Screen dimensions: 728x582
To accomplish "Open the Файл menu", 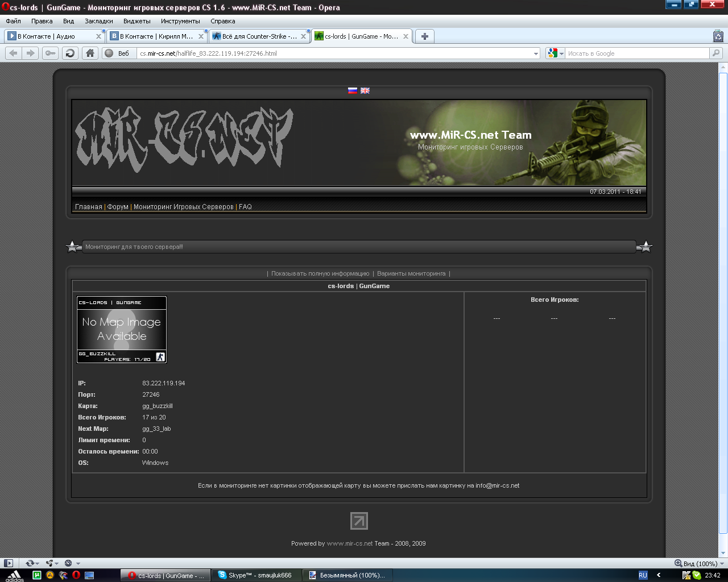I will tap(13, 21).
